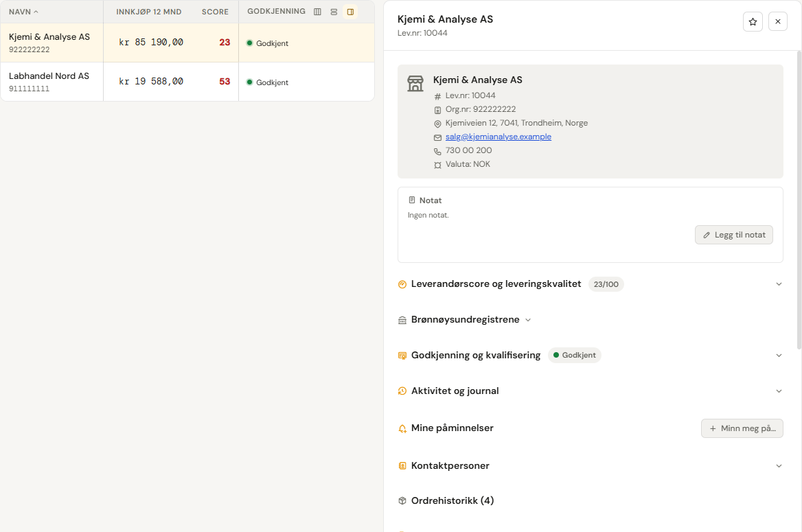Open the column chooser icon in table header
Image resolution: width=802 pixels, height=532 pixels.
318,12
